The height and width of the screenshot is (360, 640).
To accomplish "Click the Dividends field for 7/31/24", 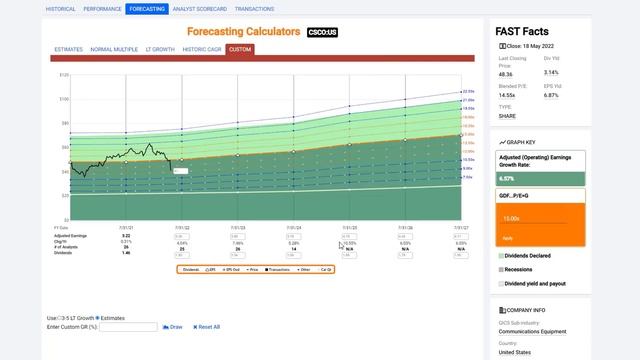I will tap(294, 255).
